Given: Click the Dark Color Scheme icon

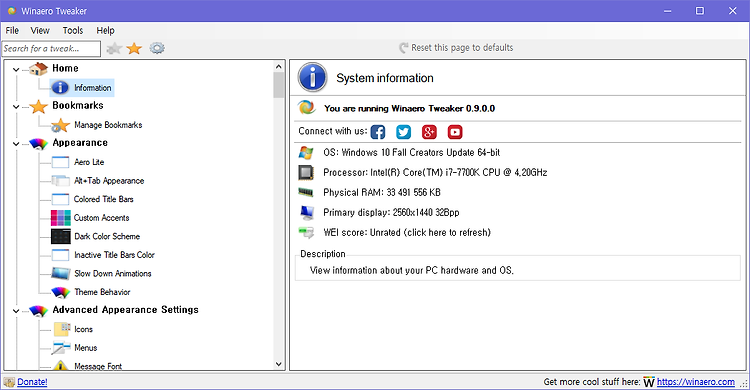Looking at the screenshot, I should 61,236.
